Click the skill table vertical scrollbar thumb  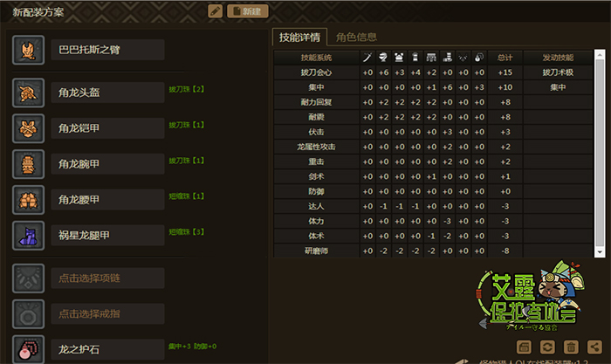click(x=600, y=153)
